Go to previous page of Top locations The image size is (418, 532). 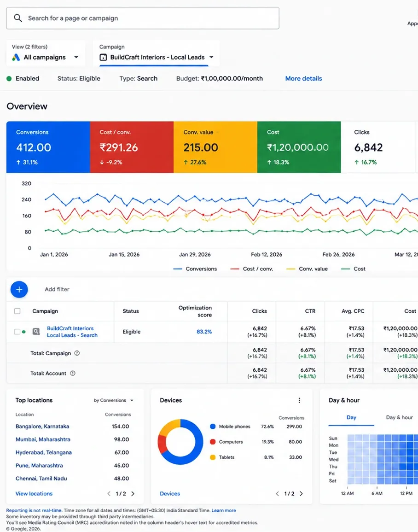coord(109,494)
